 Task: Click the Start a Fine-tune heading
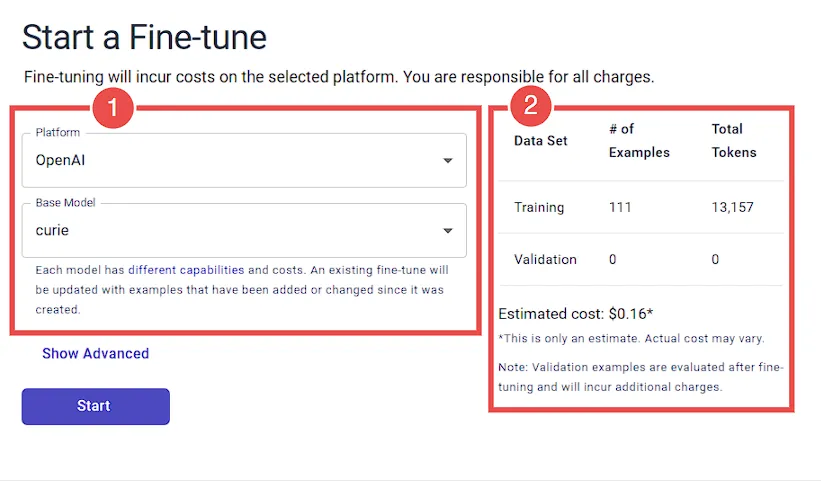coord(145,37)
